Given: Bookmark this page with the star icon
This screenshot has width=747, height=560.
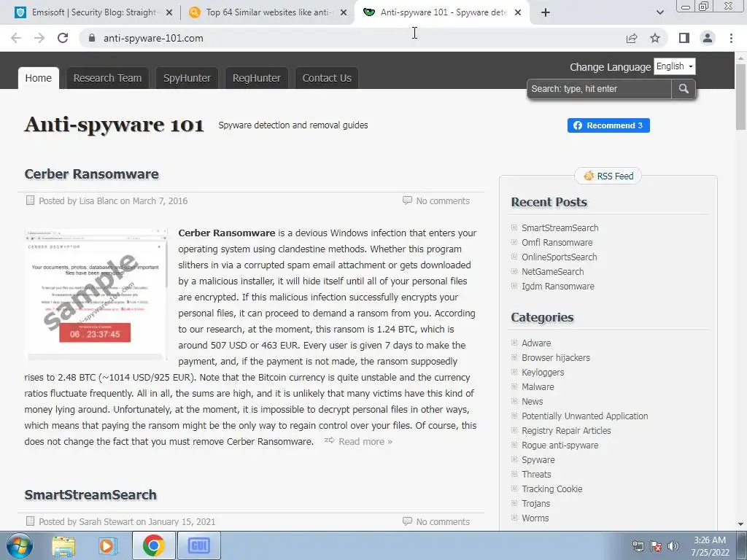Looking at the screenshot, I should (655, 38).
